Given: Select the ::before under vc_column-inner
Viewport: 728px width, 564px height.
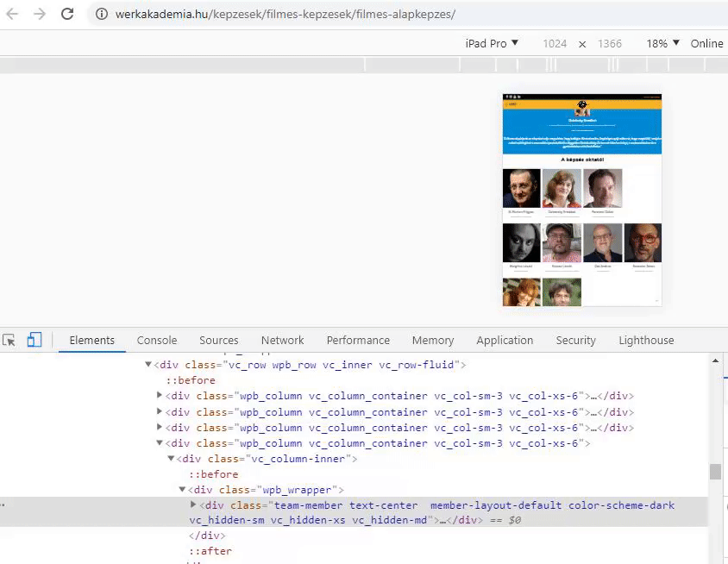Looking at the screenshot, I should pos(214,474).
